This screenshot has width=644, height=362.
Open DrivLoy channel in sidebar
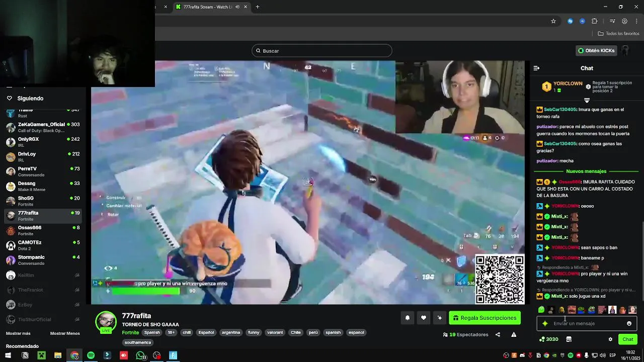click(43, 156)
